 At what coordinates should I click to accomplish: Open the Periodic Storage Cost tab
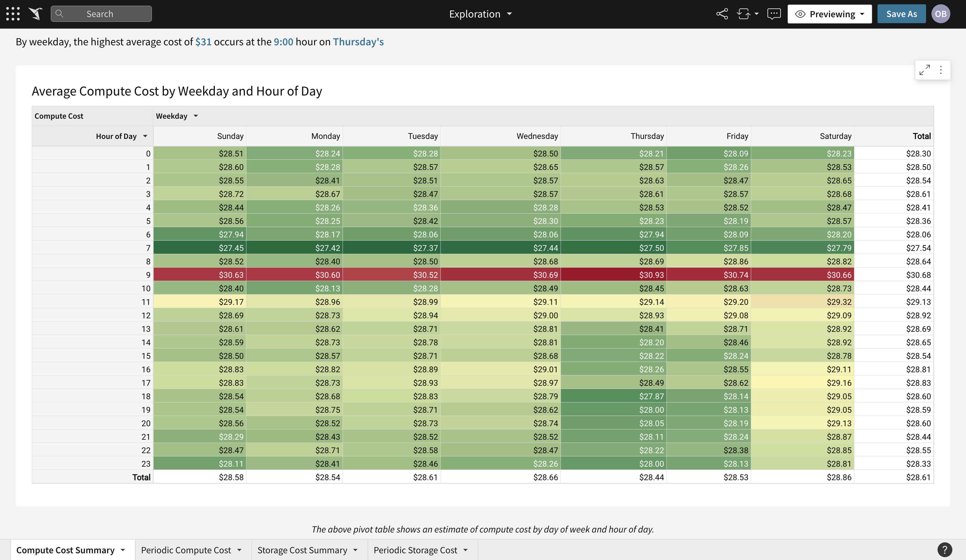415,550
